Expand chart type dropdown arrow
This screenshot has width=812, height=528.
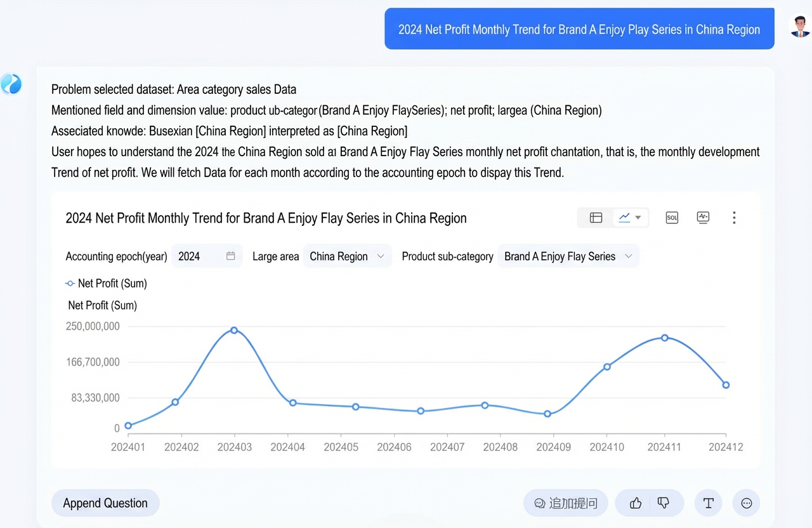638,218
